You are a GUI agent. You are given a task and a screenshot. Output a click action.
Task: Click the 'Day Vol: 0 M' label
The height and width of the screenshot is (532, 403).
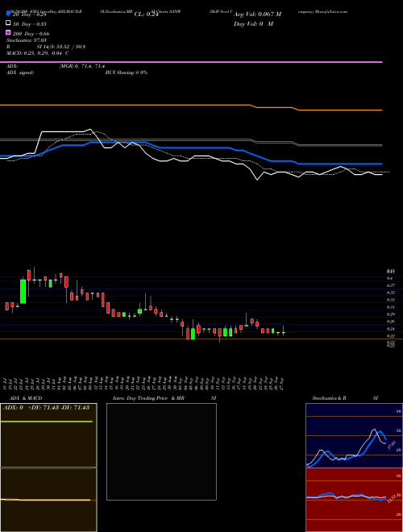point(253,23)
